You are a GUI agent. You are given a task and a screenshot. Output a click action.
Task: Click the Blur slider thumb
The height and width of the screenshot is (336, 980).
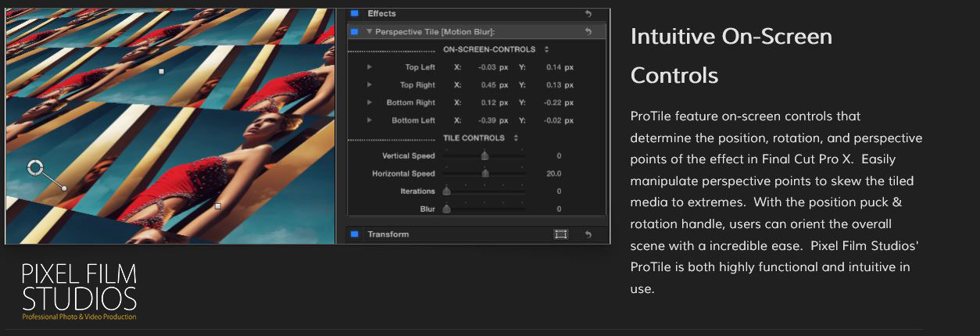(447, 209)
